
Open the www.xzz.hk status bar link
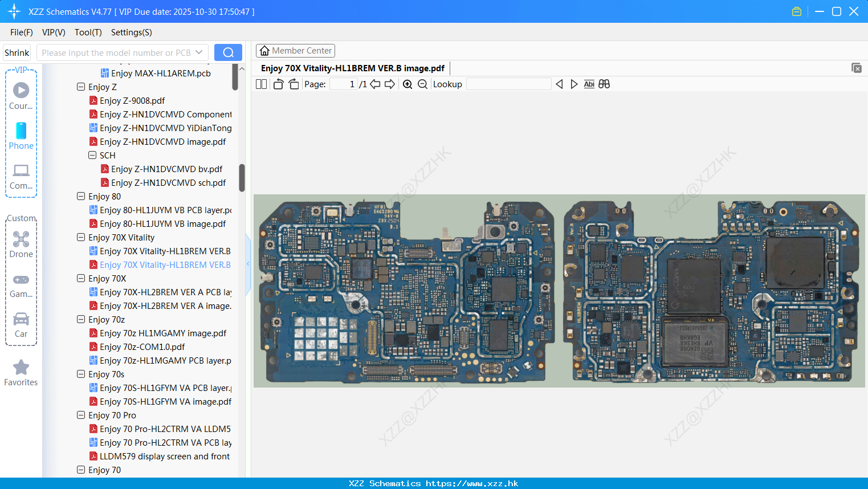coord(472,483)
